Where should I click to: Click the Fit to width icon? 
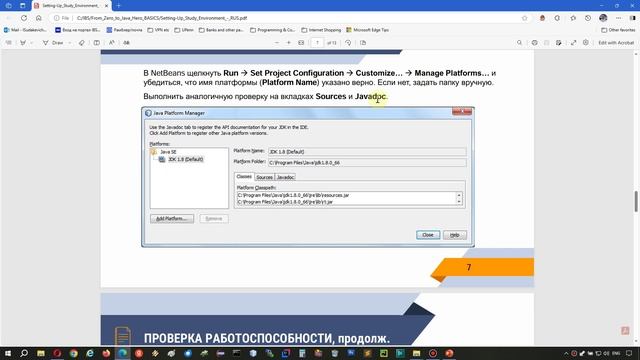point(301,42)
